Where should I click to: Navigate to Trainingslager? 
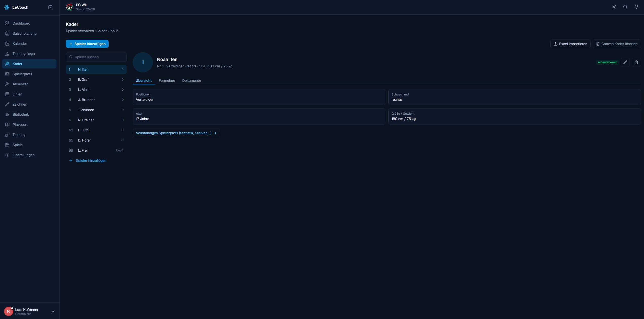[x=29, y=54]
